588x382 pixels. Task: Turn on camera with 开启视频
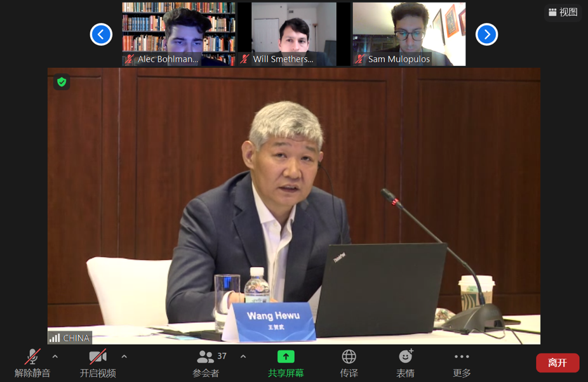(98, 357)
